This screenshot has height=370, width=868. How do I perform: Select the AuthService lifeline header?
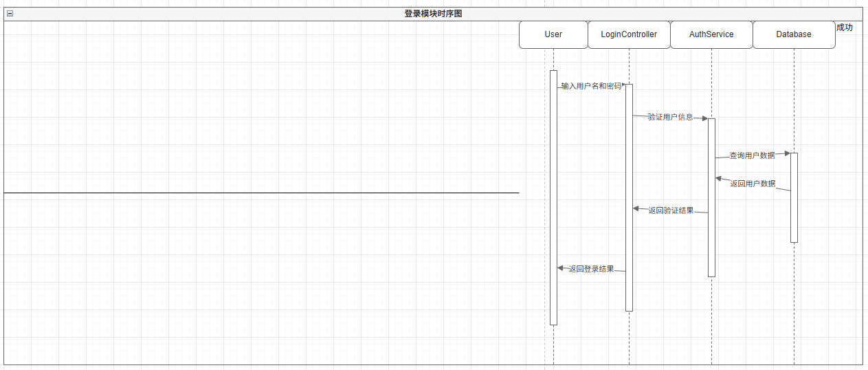[711, 34]
